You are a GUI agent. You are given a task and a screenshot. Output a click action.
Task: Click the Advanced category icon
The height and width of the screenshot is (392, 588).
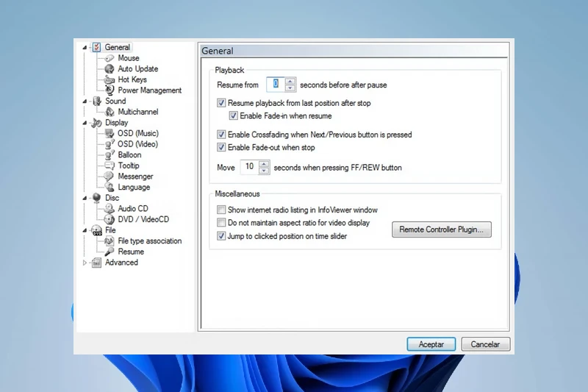pyautogui.click(x=97, y=263)
